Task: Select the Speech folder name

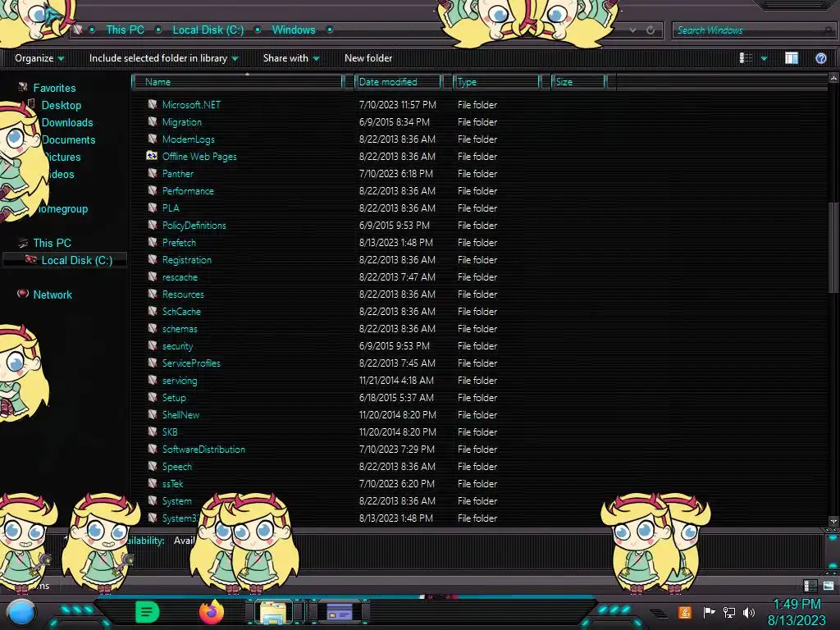Action: click(177, 467)
